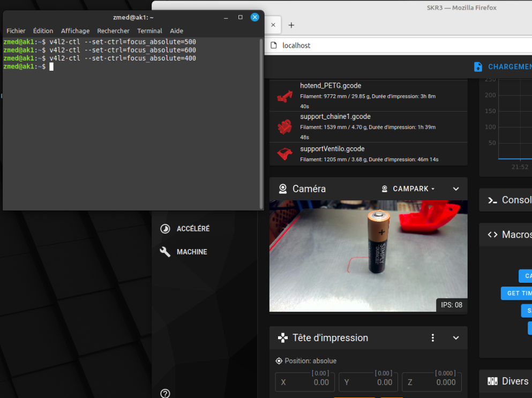Open the Aide menu in the terminal
This screenshot has height=398, width=532.
pos(176,31)
